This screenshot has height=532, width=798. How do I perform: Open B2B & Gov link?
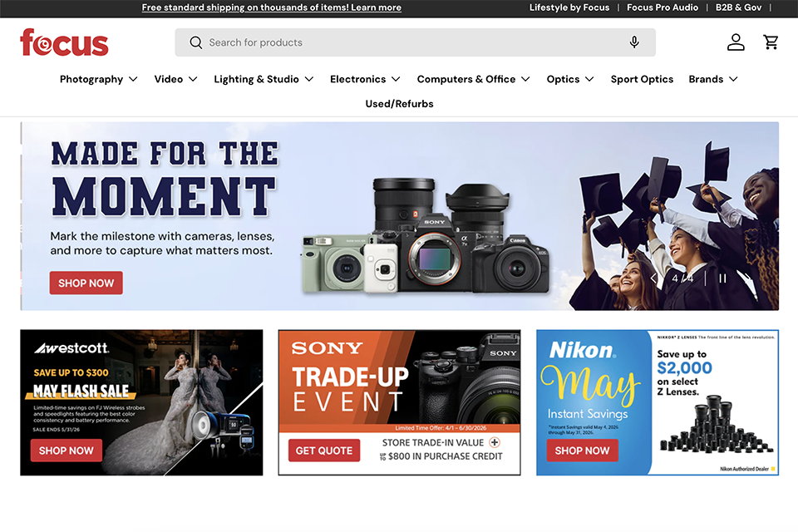[x=738, y=7]
